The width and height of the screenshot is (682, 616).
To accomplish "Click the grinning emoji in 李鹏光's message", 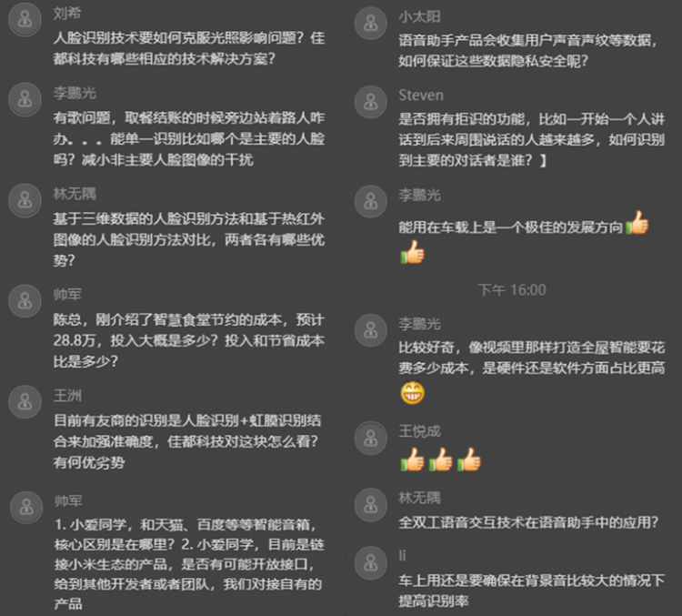I will (x=412, y=392).
